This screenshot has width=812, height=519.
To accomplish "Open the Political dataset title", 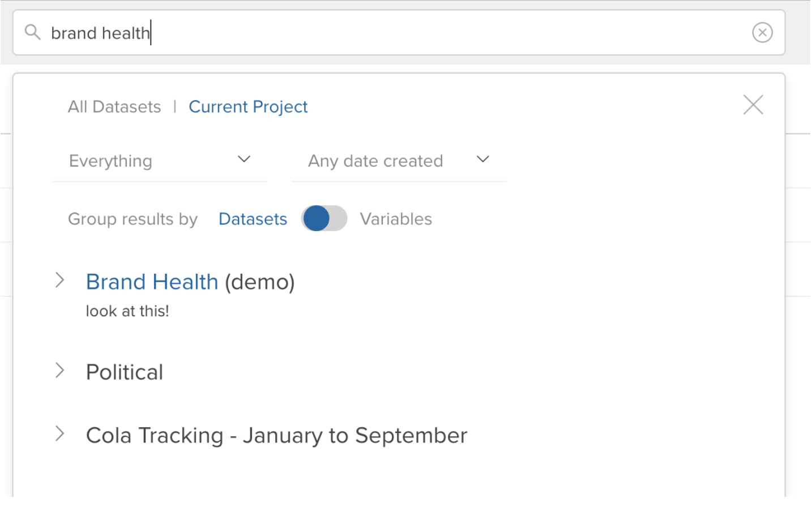I will (125, 372).
